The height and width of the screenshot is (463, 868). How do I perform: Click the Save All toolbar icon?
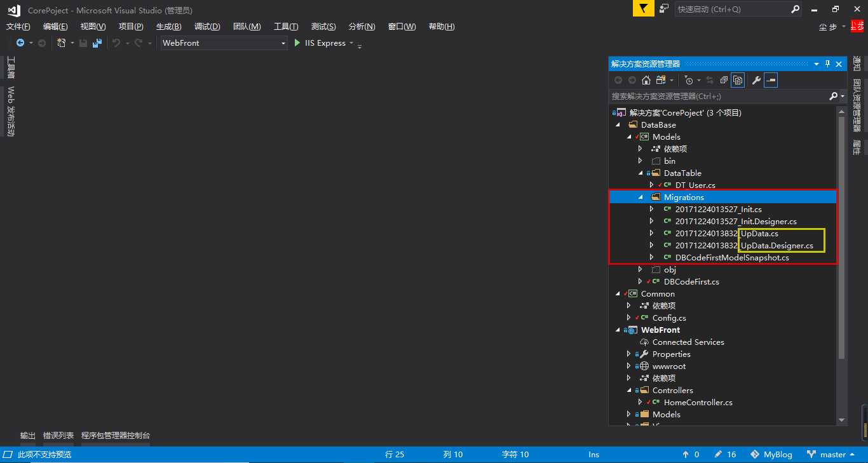pyautogui.click(x=97, y=43)
